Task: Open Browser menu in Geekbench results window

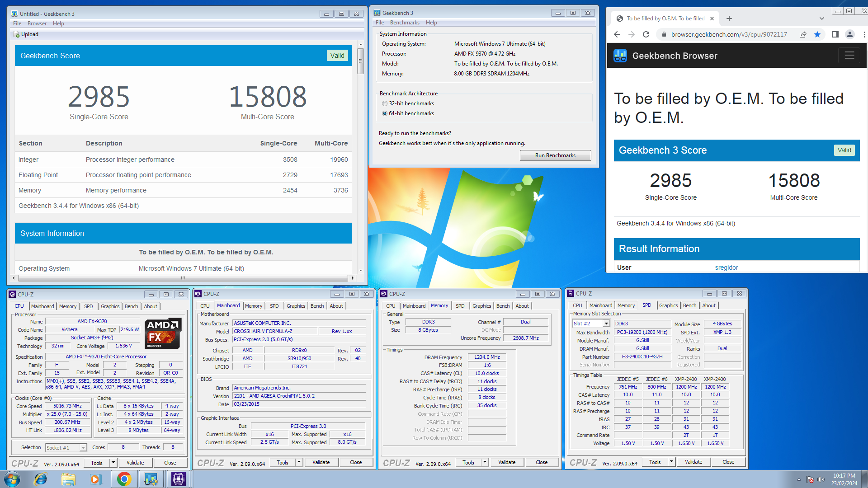Action: point(37,23)
